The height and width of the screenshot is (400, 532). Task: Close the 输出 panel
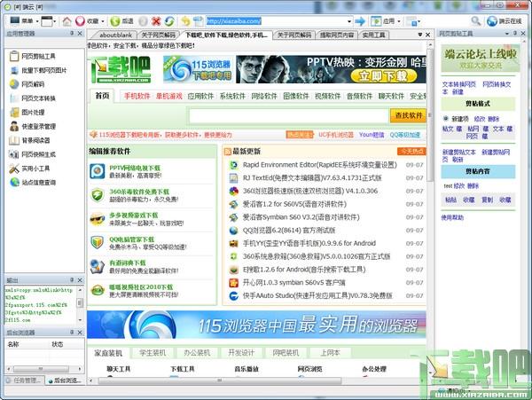click(x=80, y=280)
